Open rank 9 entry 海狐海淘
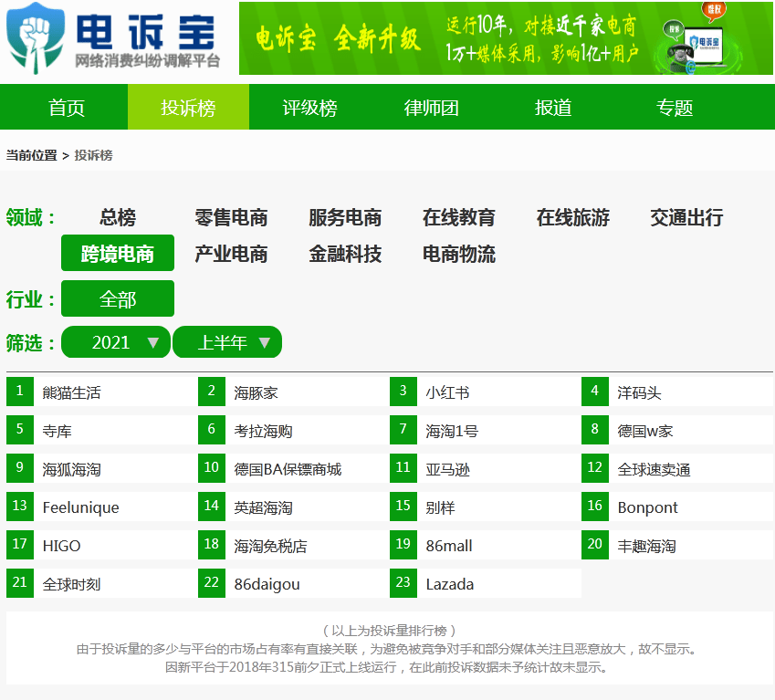 pyautogui.click(x=102, y=468)
